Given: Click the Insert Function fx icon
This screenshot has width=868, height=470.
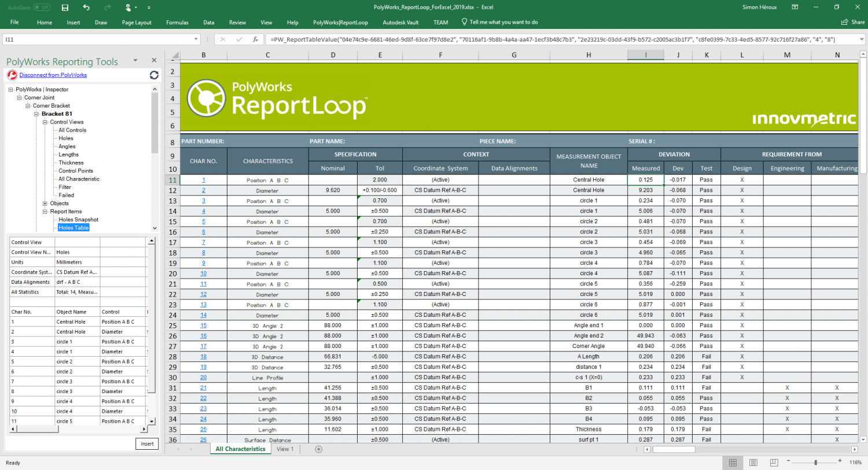Looking at the screenshot, I should [x=255, y=39].
